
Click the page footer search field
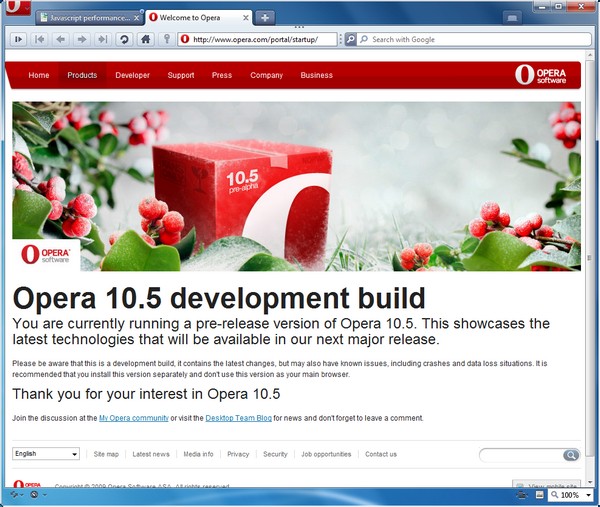click(521, 455)
